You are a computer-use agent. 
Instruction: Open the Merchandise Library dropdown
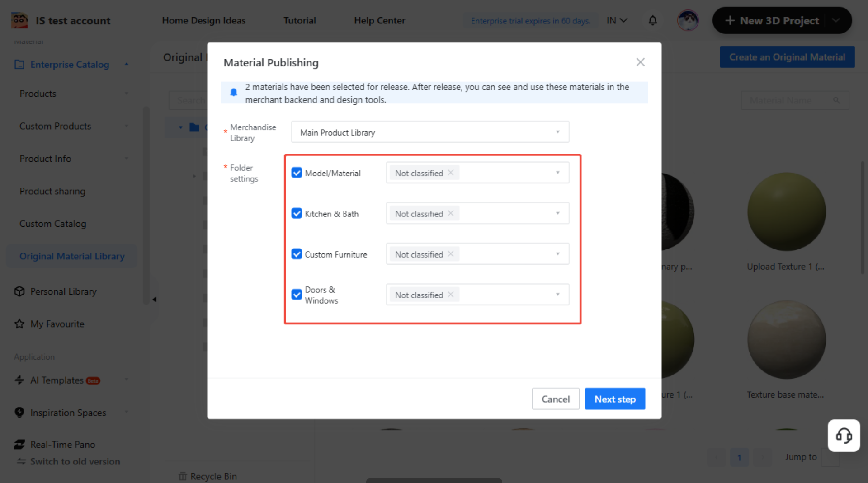click(429, 132)
